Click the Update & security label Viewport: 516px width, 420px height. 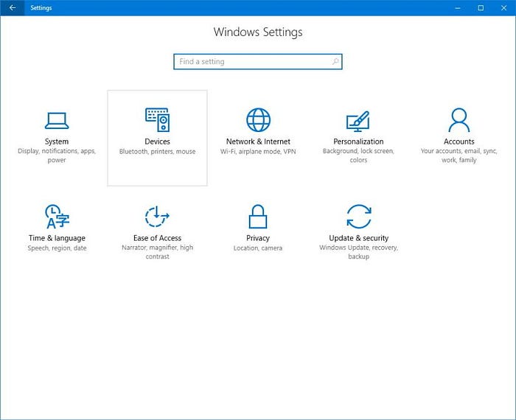click(x=359, y=238)
